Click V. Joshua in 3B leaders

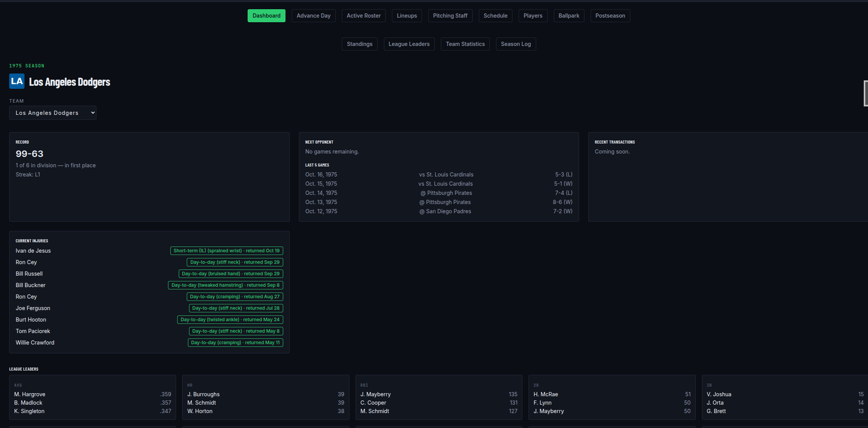pos(719,394)
